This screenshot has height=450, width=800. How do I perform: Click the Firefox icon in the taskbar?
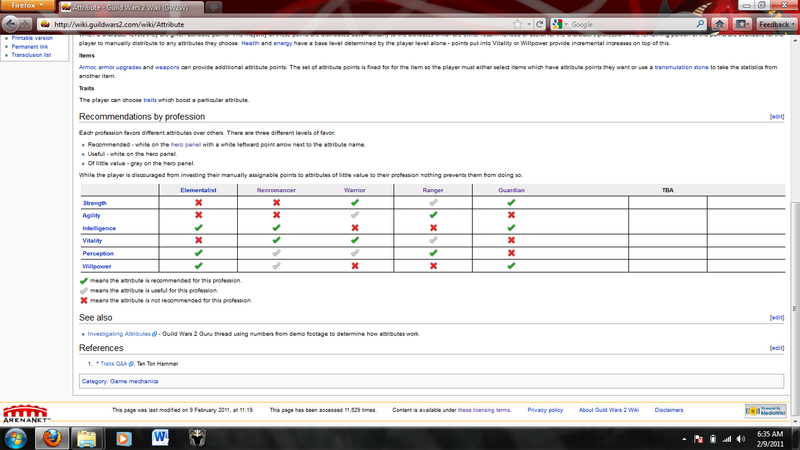tap(52, 438)
